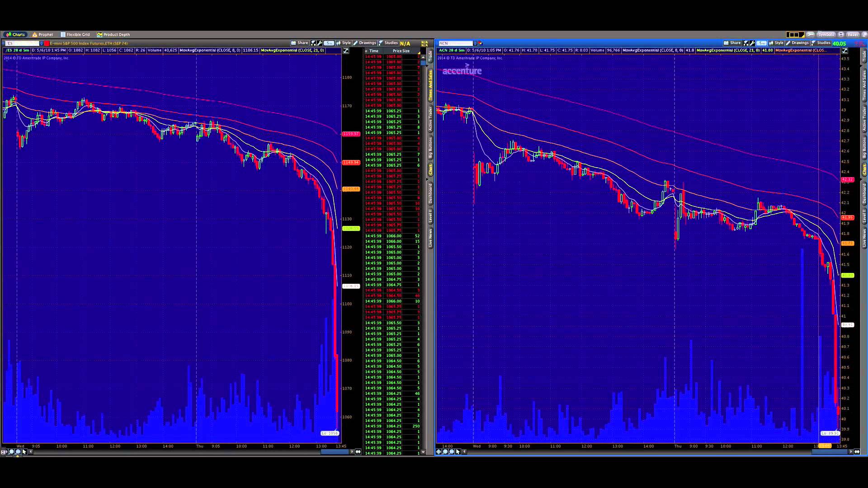868x488 pixels.
Task: Click pointer cursor icon under ACN chart
Action: click(458, 451)
